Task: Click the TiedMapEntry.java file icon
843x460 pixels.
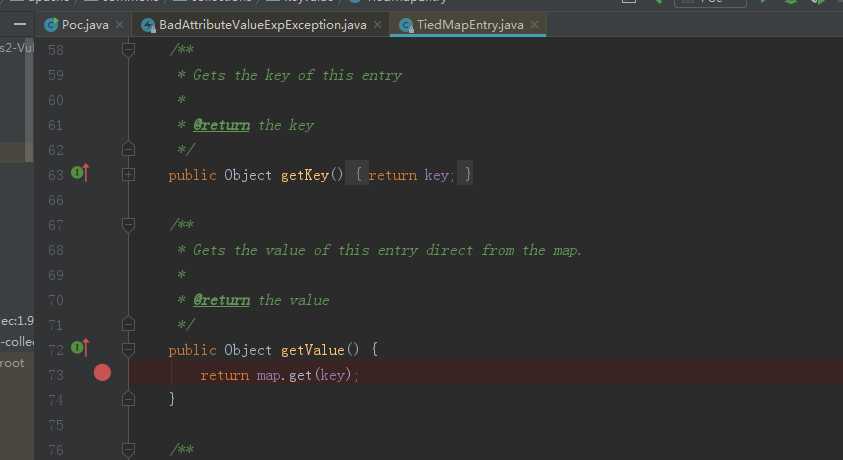Action: (x=406, y=25)
